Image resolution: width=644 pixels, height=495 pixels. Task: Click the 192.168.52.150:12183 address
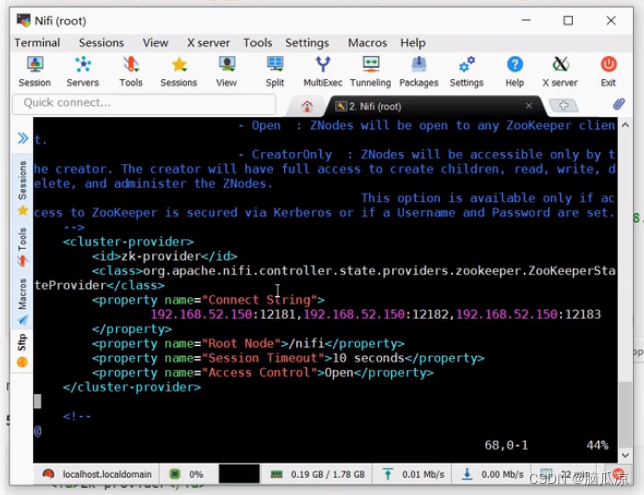pyautogui.click(x=529, y=315)
